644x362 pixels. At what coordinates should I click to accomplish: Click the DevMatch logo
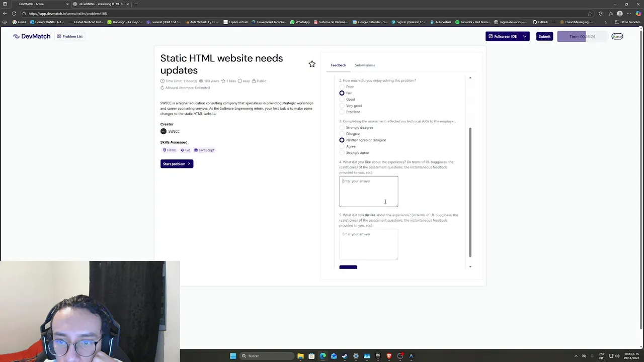point(32,36)
